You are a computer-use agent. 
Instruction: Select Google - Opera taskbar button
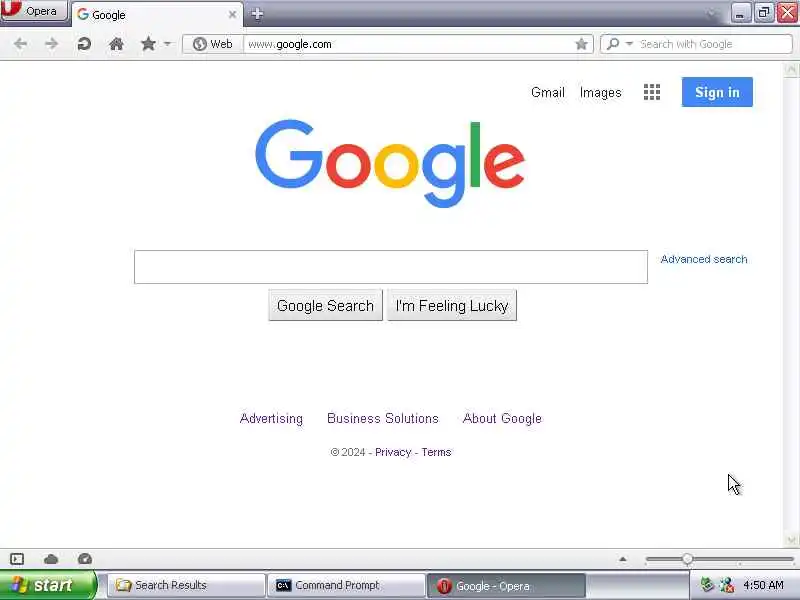click(505, 586)
